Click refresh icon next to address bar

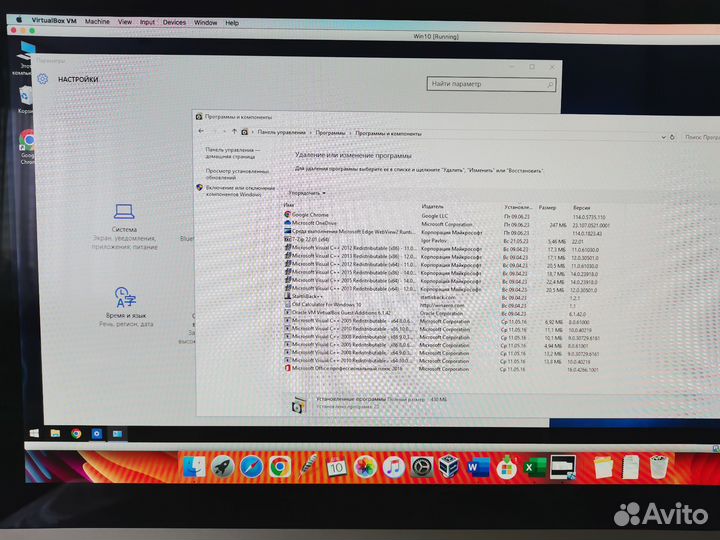coord(672,137)
